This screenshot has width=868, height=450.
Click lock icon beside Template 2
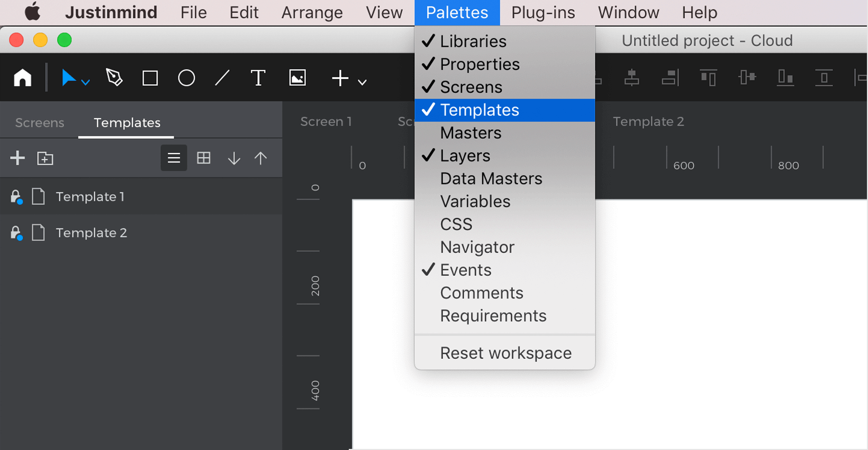[x=16, y=233]
